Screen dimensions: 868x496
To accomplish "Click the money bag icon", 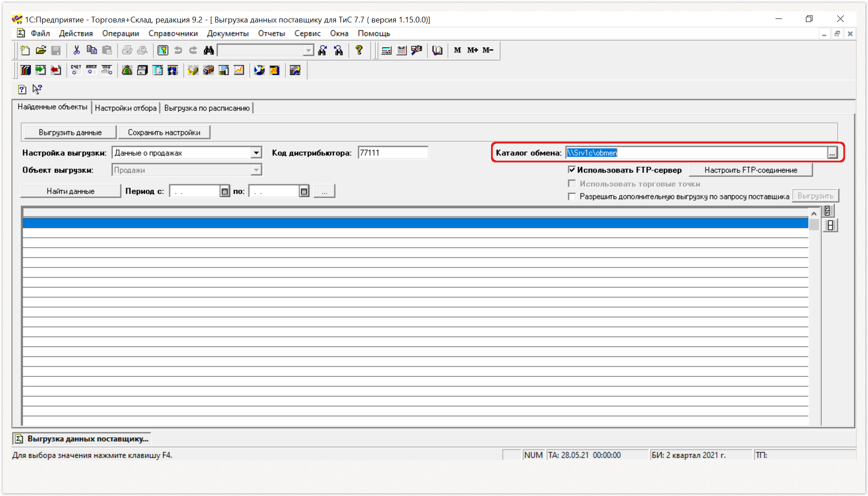I will click(127, 70).
